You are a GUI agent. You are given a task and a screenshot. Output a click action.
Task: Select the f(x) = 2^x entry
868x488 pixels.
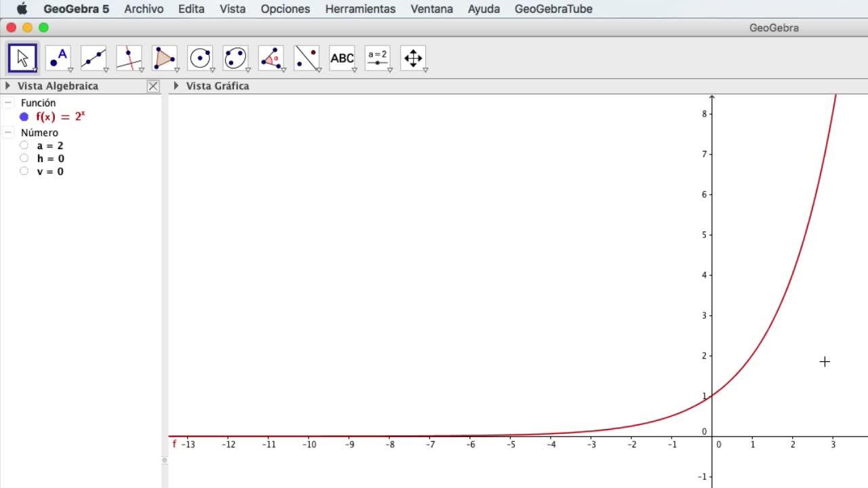click(x=61, y=117)
